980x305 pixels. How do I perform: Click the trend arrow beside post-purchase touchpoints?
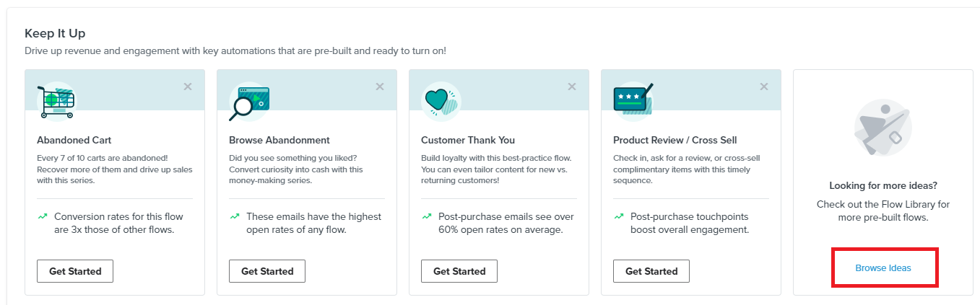[619, 216]
